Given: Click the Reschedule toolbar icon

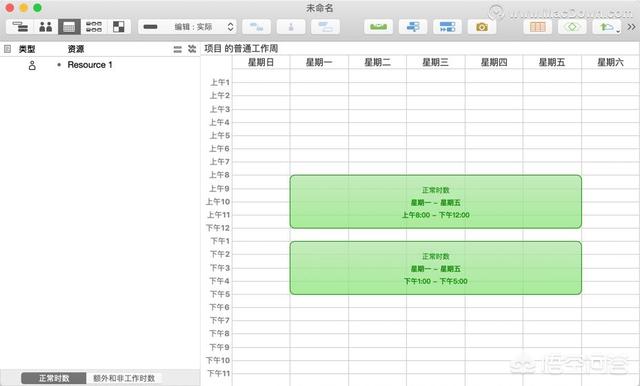Looking at the screenshot, I should pos(447,27).
